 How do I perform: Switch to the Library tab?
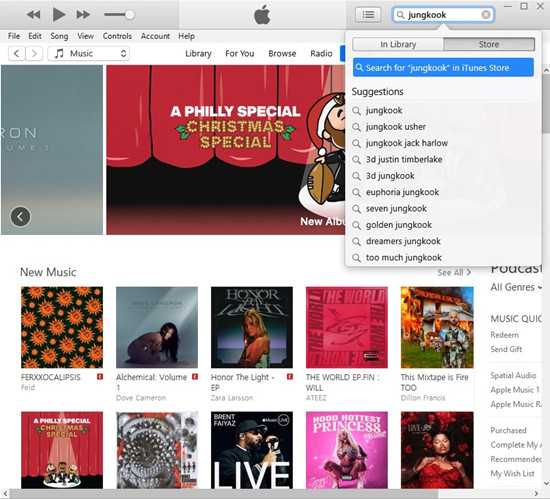(x=198, y=54)
